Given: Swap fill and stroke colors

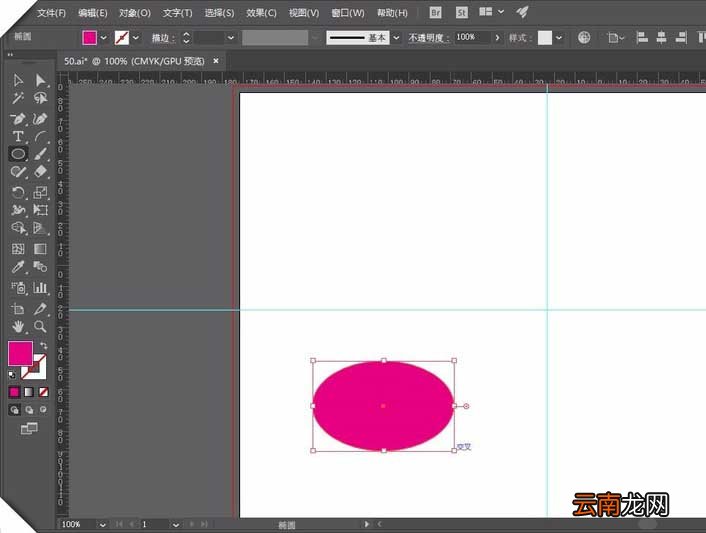Looking at the screenshot, I should click(43, 346).
